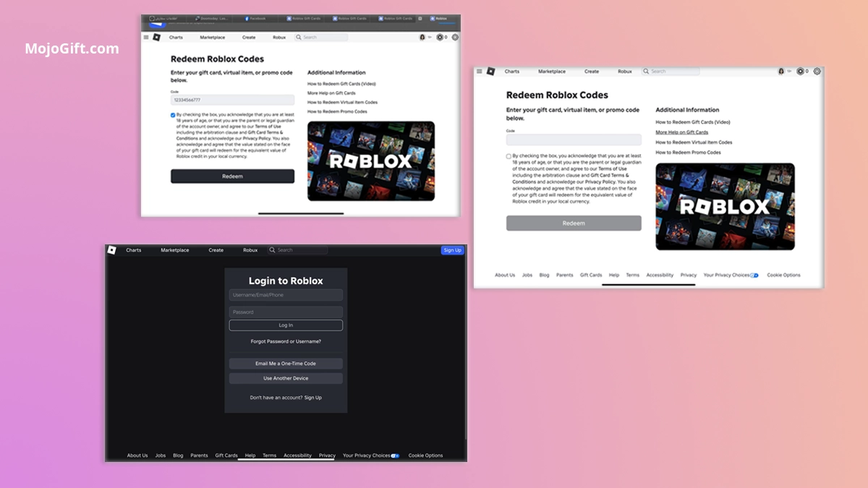Open avatar profile icon in empty-code Redeem window
868x488 pixels.
(781, 72)
